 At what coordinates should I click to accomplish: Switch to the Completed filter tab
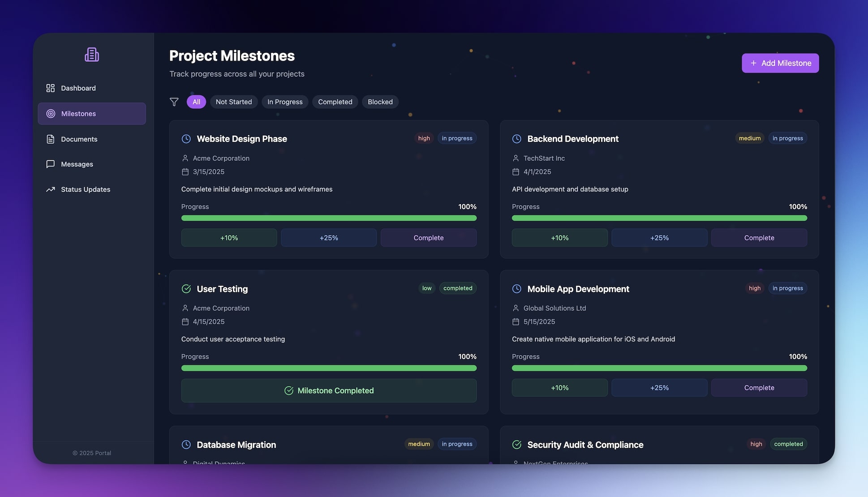click(x=335, y=102)
